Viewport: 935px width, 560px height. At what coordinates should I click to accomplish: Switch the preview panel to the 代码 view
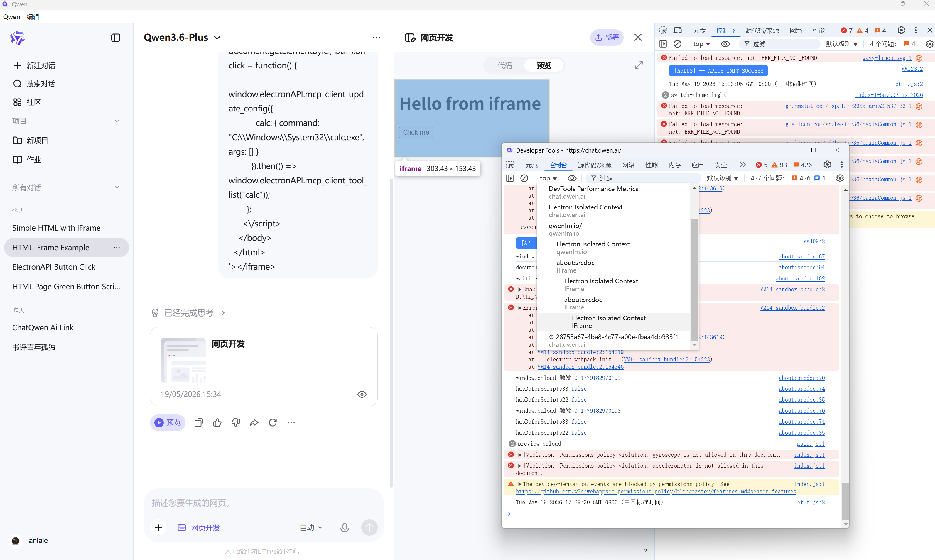pos(505,65)
